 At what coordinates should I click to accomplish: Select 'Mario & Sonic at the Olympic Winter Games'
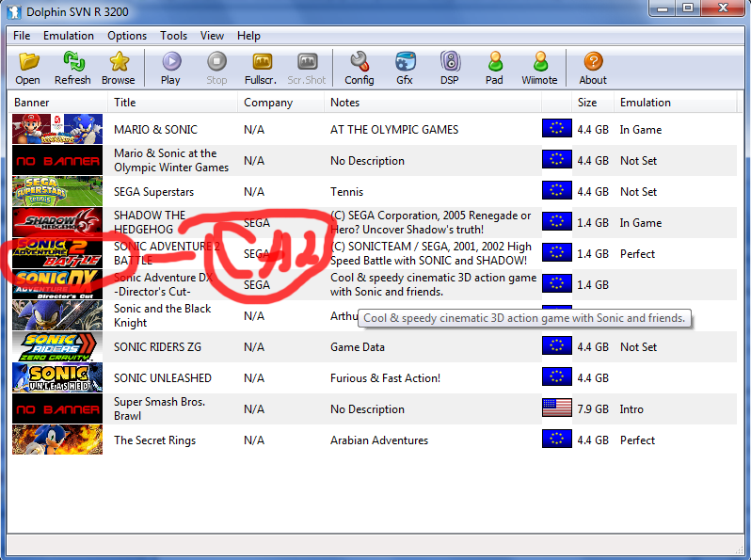pos(171,161)
